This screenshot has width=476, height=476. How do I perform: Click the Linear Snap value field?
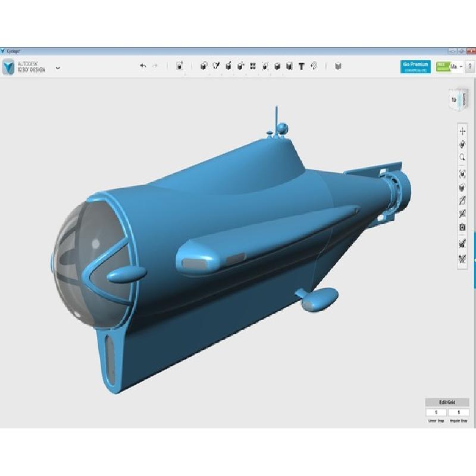436,412
